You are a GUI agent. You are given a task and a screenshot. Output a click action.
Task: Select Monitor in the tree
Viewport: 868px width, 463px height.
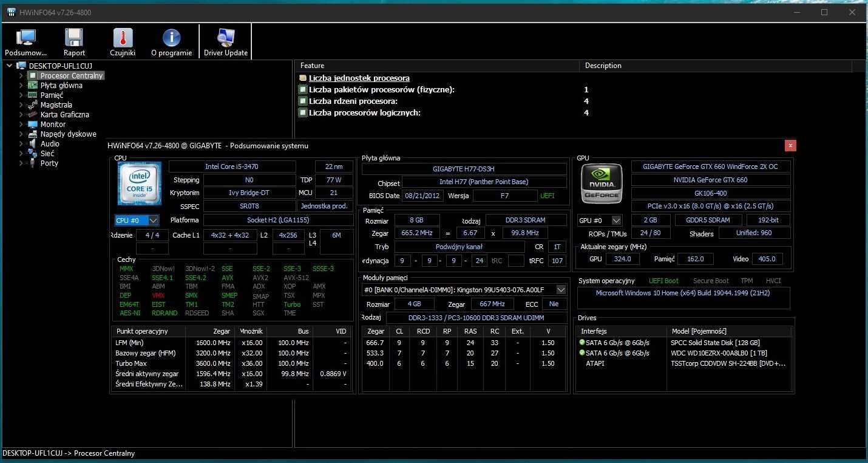(x=53, y=125)
